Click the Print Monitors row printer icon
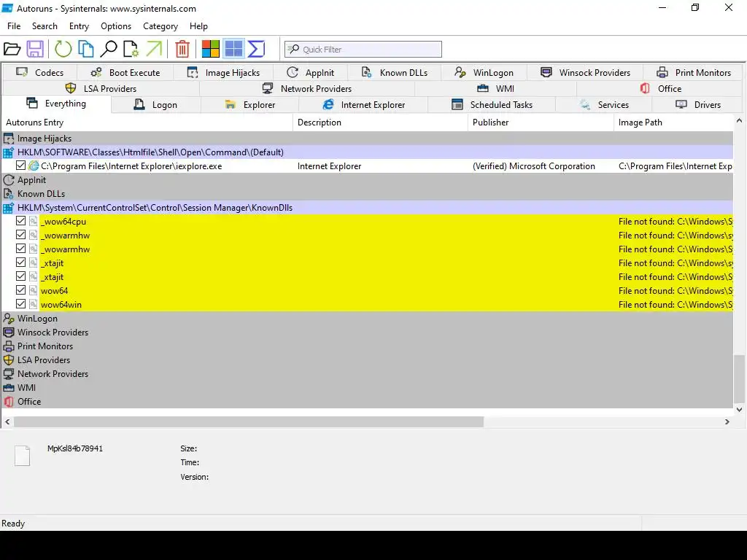 coord(9,346)
